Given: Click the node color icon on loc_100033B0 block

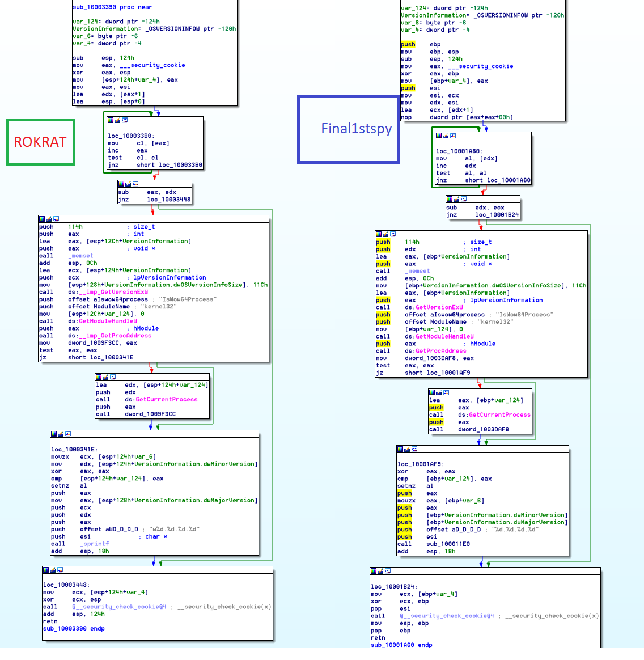Looking at the screenshot, I should (111, 120).
